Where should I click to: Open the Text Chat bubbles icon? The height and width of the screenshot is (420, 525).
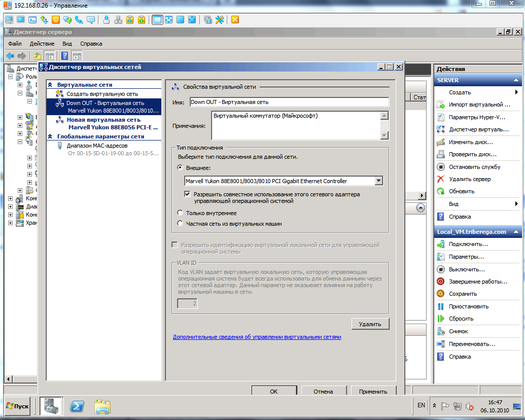(x=67, y=20)
